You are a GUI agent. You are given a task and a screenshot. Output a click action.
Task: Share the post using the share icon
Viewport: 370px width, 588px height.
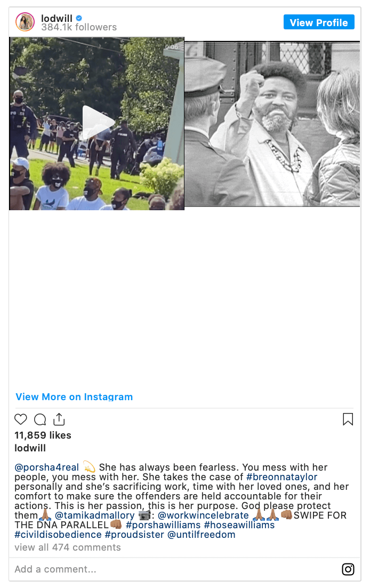click(59, 419)
